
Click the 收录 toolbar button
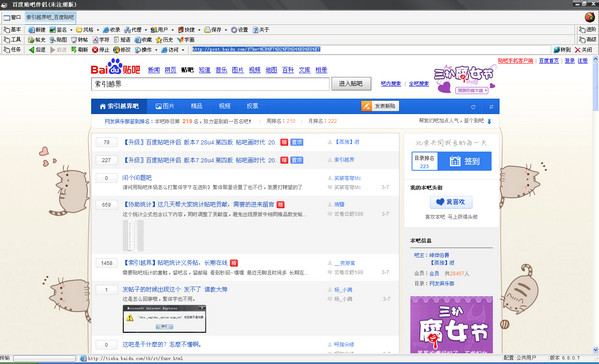coord(112,30)
